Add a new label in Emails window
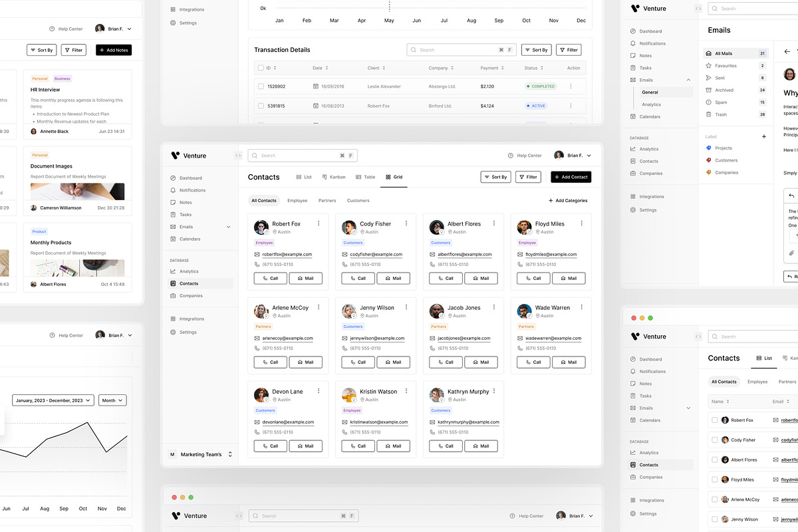 pyautogui.click(x=764, y=136)
